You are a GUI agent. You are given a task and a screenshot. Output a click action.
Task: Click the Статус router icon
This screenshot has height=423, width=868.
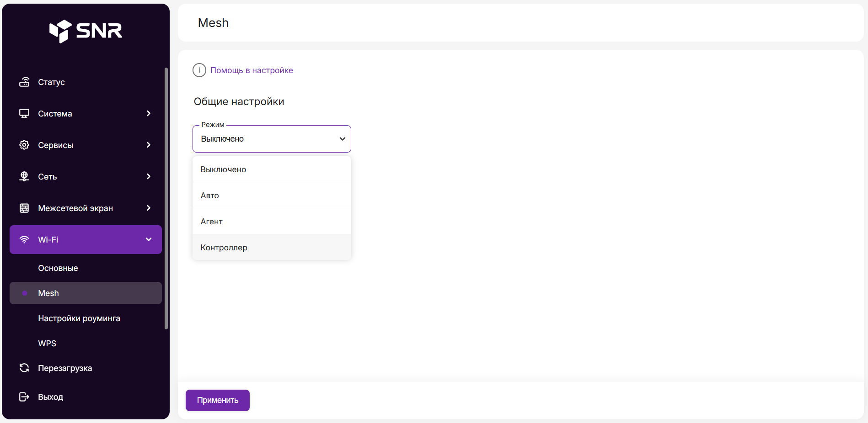pyautogui.click(x=24, y=82)
